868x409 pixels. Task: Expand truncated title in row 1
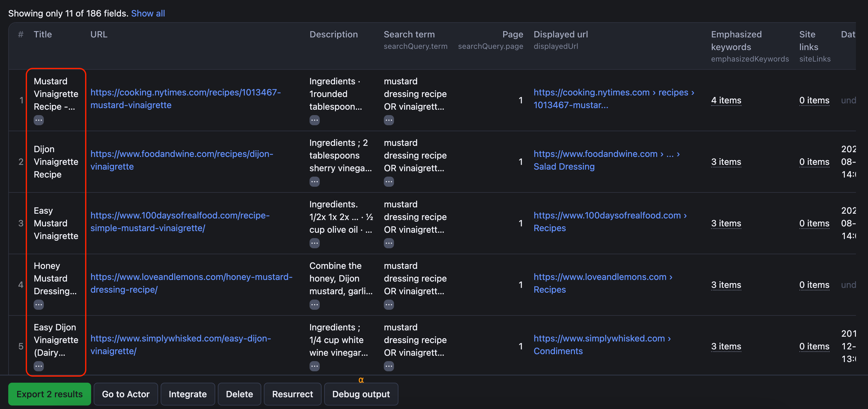[39, 120]
